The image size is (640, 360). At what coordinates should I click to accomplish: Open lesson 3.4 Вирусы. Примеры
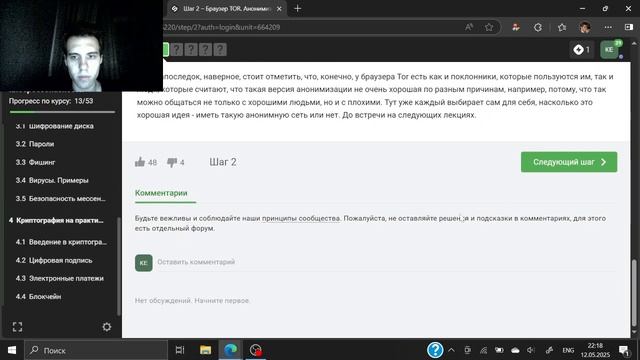pos(52,180)
